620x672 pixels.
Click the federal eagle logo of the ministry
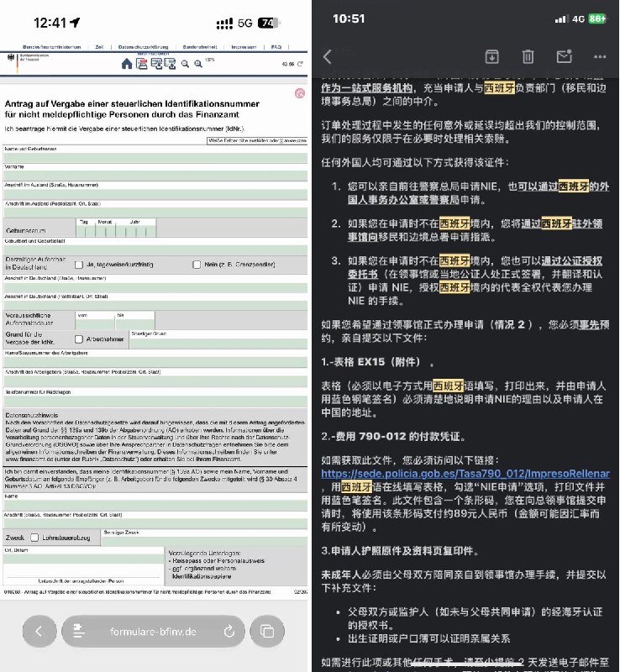(x=10, y=57)
